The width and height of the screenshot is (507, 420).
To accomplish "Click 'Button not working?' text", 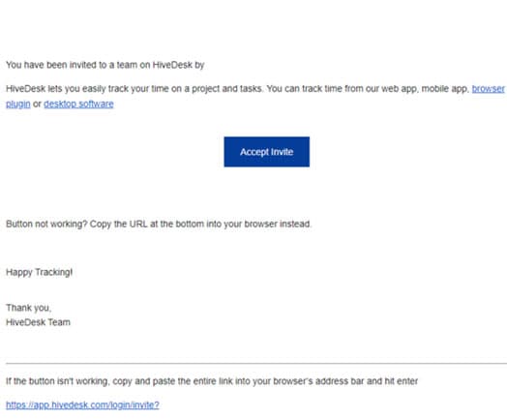I will [46, 225].
